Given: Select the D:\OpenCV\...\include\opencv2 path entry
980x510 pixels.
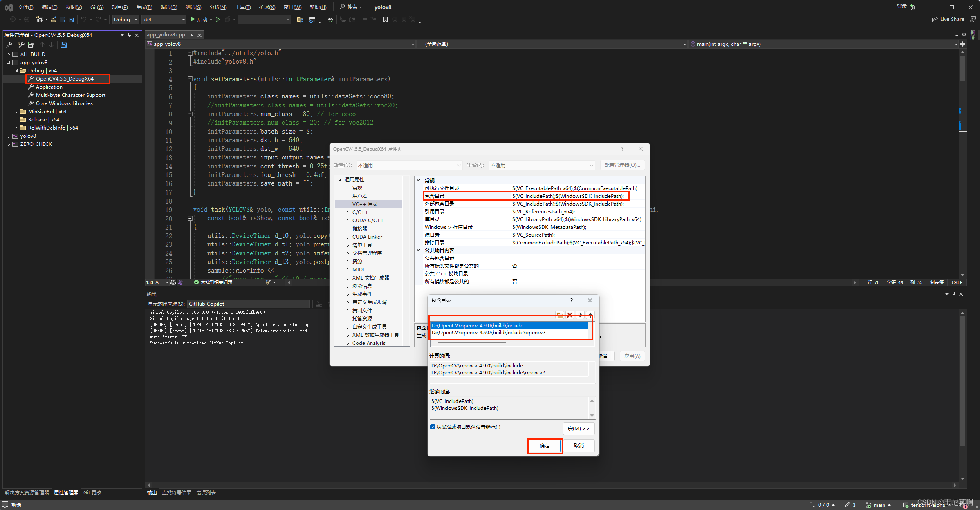Looking at the screenshot, I should click(488, 333).
